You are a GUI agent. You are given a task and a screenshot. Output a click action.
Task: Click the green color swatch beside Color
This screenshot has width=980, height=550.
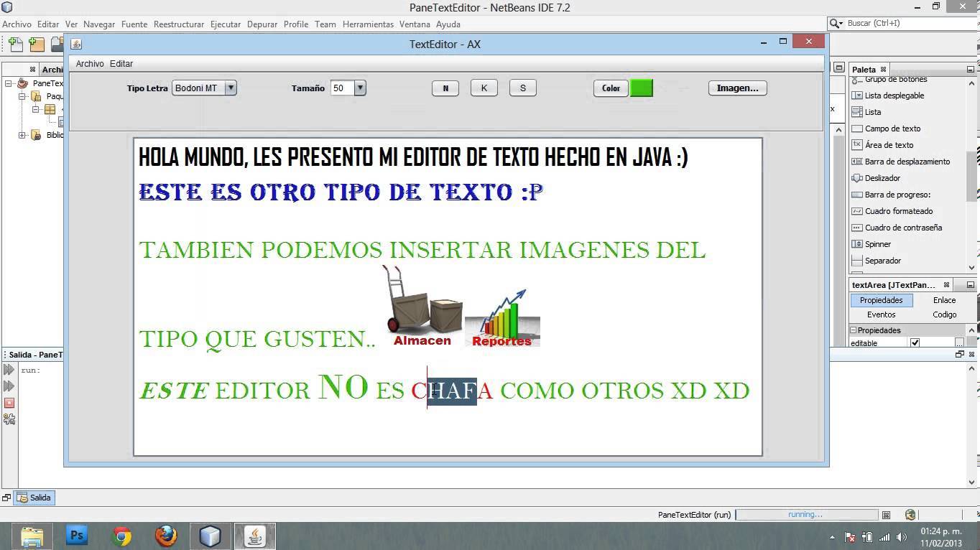642,88
